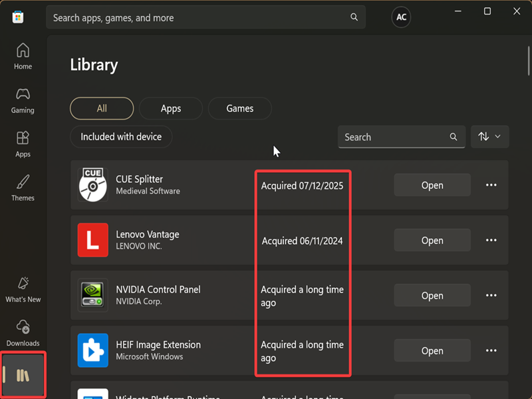532x399 pixels.
Task: Click the AC profile account avatar
Action: pyautogui.click(x=401, y=17)
